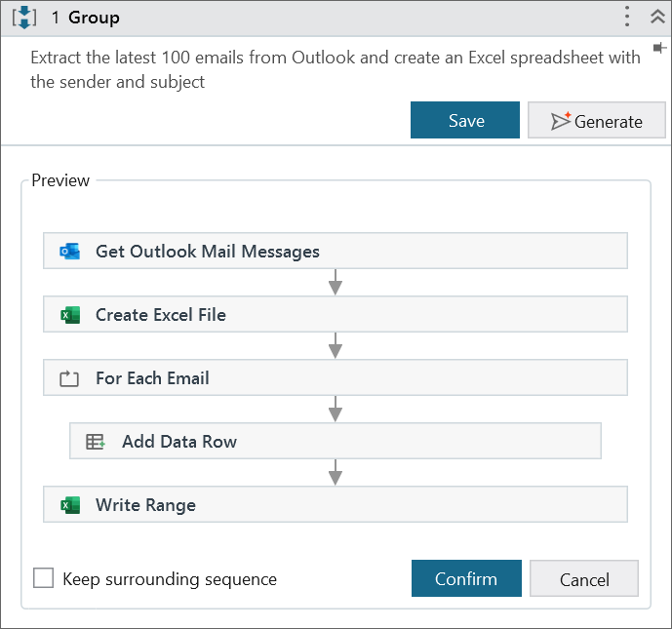Click the Generate sparkle arrow icon
The image size is (672, 629).
561,121
